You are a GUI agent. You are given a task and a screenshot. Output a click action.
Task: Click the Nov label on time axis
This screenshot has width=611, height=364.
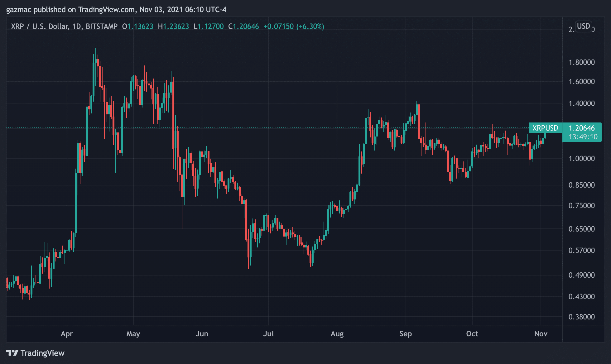(x=541, y=334)
